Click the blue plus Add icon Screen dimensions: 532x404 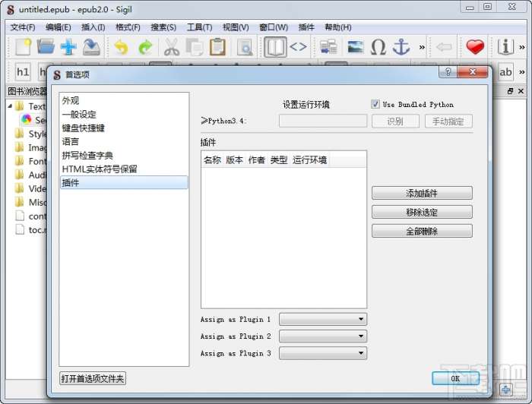click(68, 47)
